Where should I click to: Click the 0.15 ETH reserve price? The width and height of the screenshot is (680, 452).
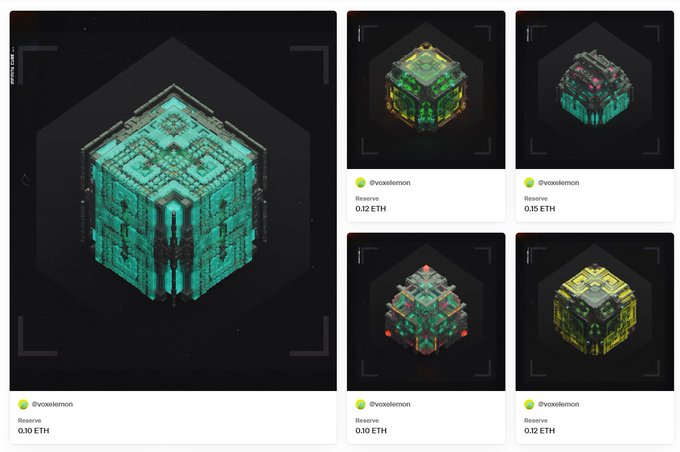point(539,209)
